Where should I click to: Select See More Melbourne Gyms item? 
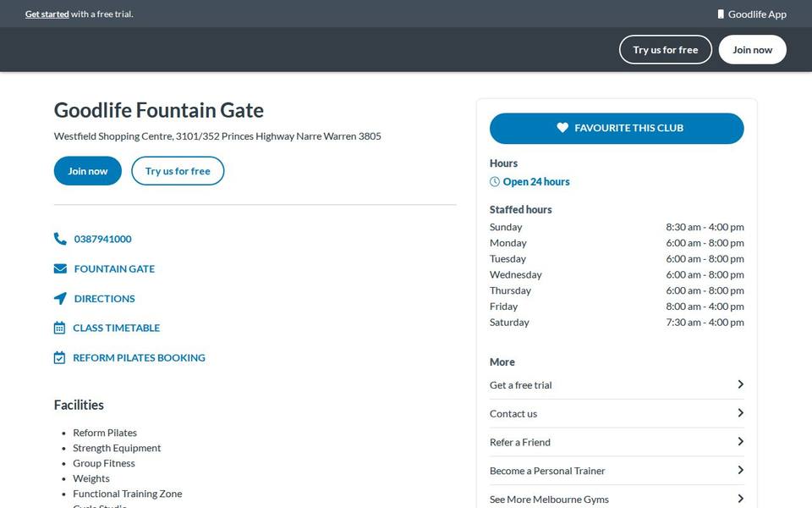pyautogui.click(x=617, y=497)
